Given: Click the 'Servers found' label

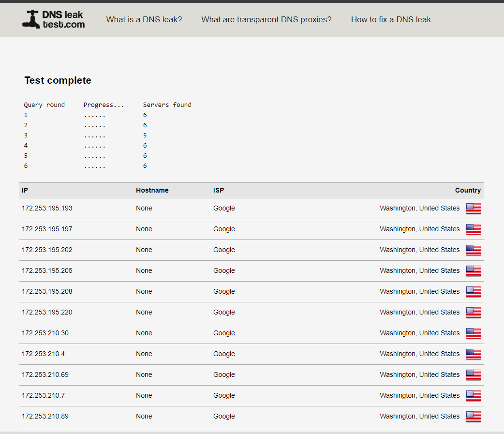Looking at the screenshot, I should 167,105.
